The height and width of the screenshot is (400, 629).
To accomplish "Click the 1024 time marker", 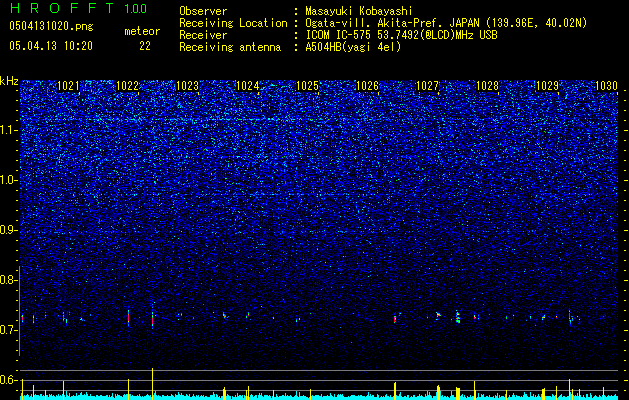I will (248, 86).
